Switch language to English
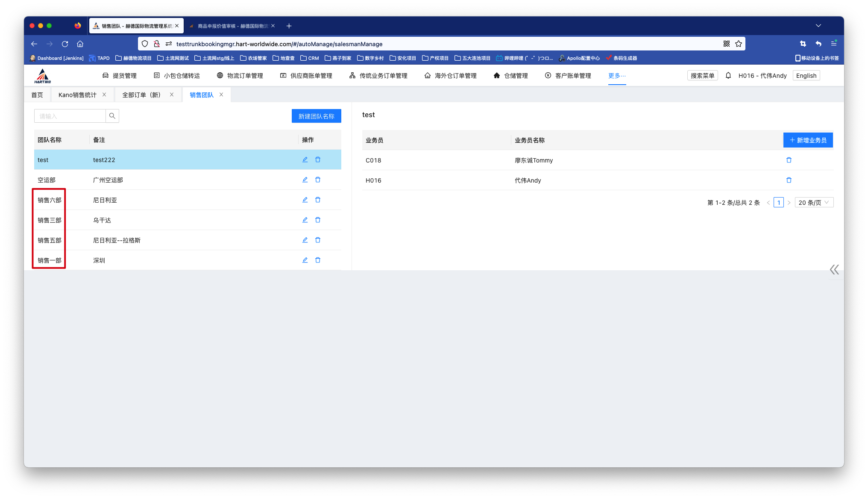Screen dimensions: 868x499 (806, 76)
